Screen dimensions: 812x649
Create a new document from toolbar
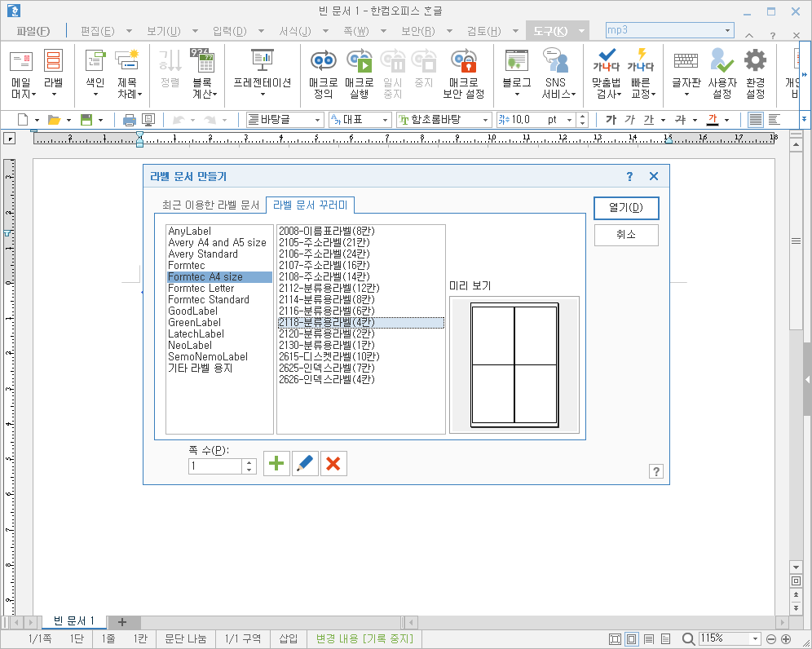[23, 120]
